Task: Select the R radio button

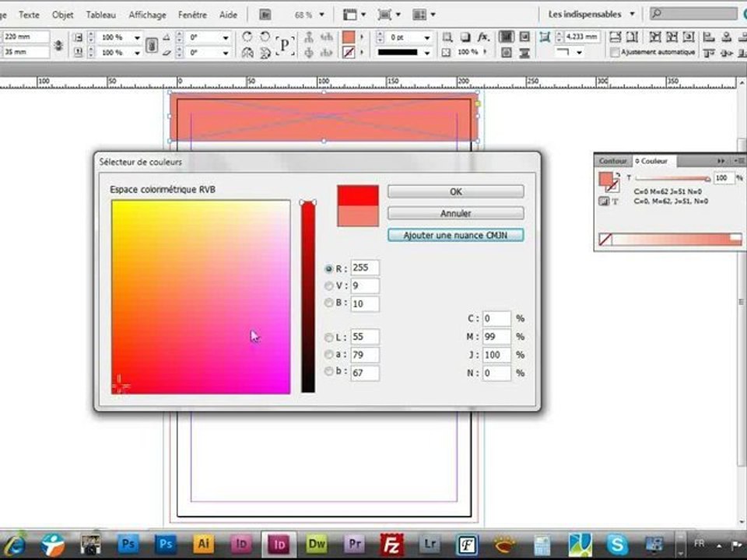Action: (328, 268)
